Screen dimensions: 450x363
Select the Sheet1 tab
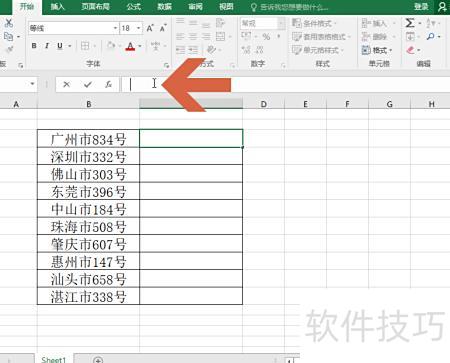pos(53,360)
